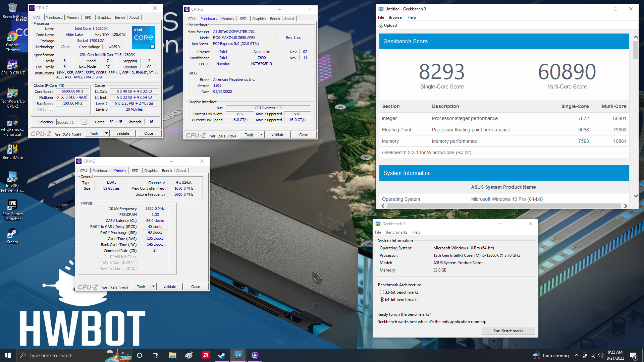Viewport: 644px width, 362px height.
Task: Open File menu in Untitled Geekbench window
Action: click(381, 17)
